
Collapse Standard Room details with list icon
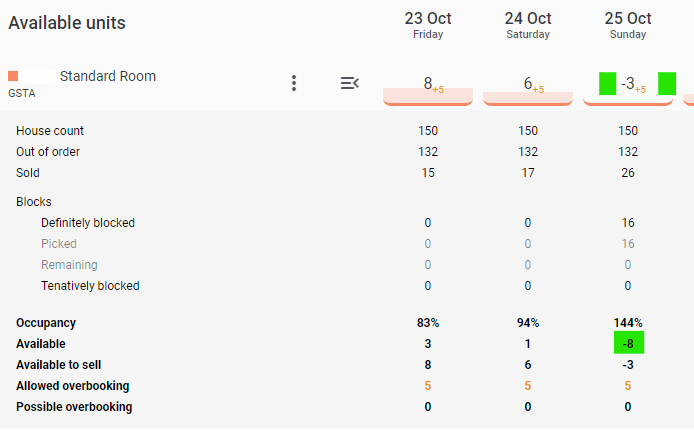point(350,83)
